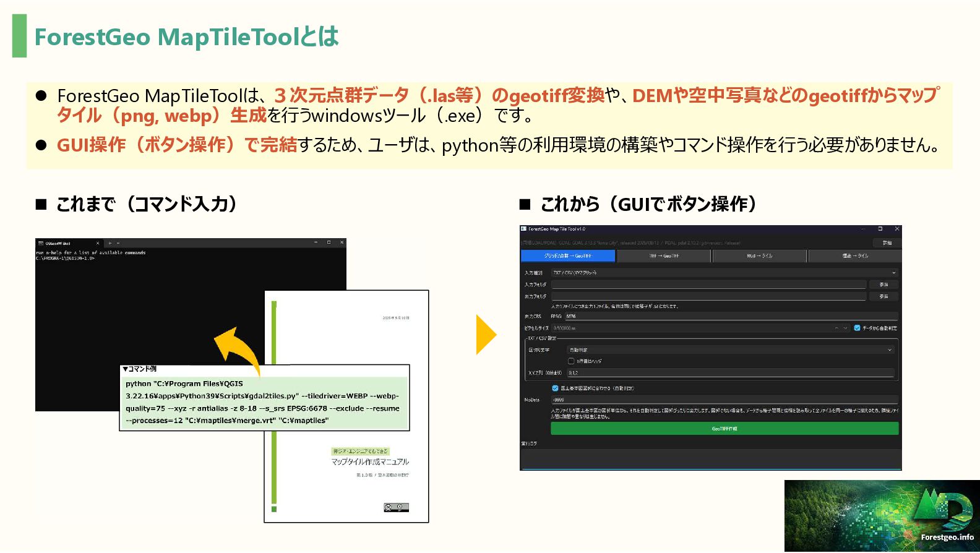Expand the 入力種別 TXT / CSV dropdown
This screenshot has height=553, width=980.
tap(724, 273)
